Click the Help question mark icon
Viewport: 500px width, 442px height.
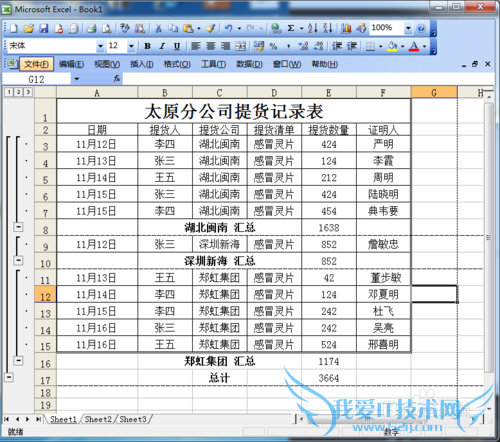[421, 28]
